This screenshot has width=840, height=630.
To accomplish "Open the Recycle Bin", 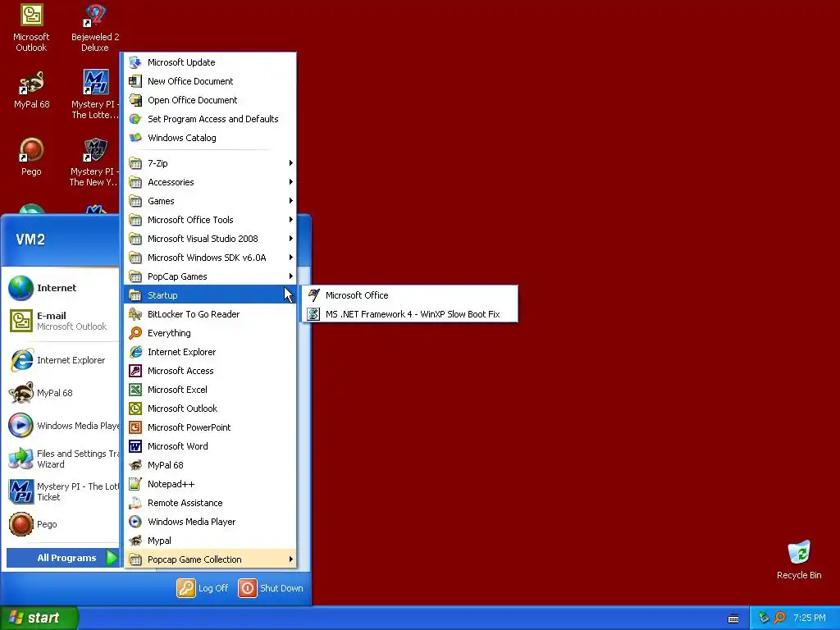I will [799, 560].
